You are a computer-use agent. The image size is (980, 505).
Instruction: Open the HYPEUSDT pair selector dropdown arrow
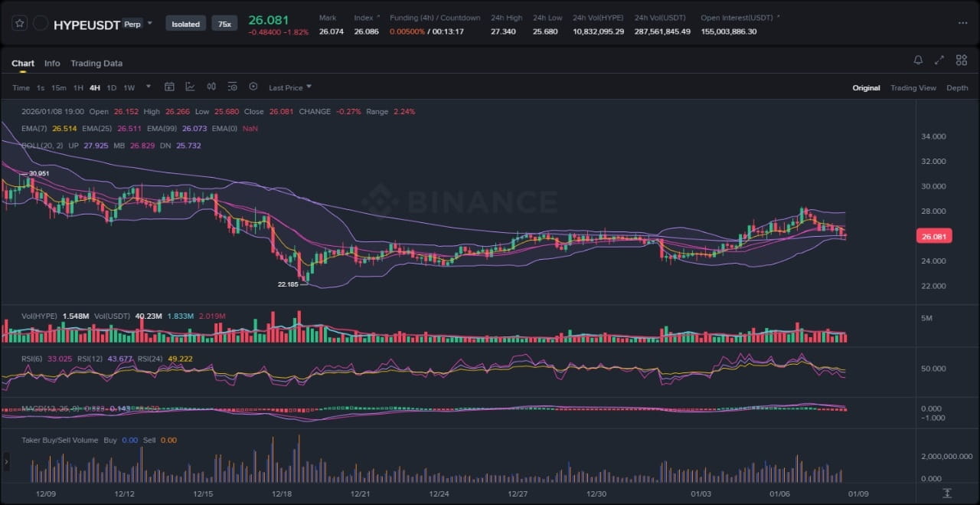click(x=150, y=23)
